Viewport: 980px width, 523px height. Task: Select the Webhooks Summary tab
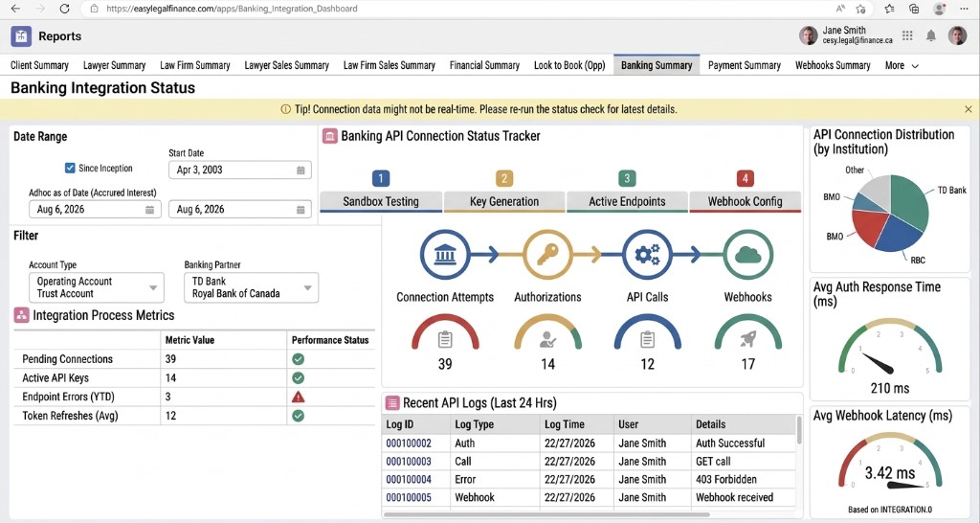point(833,66)
